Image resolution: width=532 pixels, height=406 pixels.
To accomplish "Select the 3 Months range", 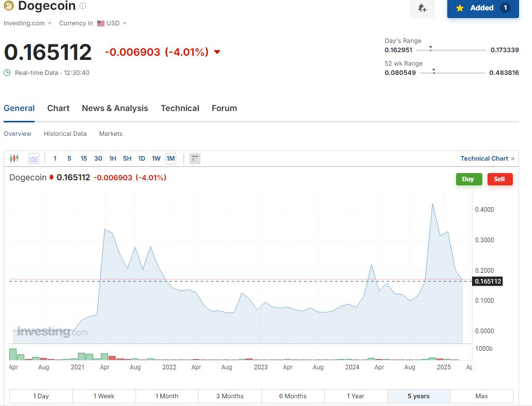I will (230, 396).
